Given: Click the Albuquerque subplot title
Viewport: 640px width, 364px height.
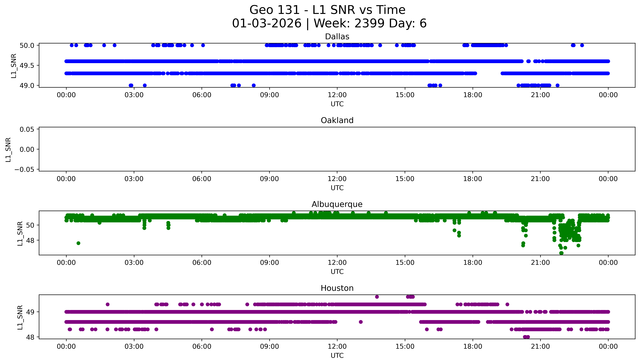Looking at the screenshot, I should pos(337,204).
